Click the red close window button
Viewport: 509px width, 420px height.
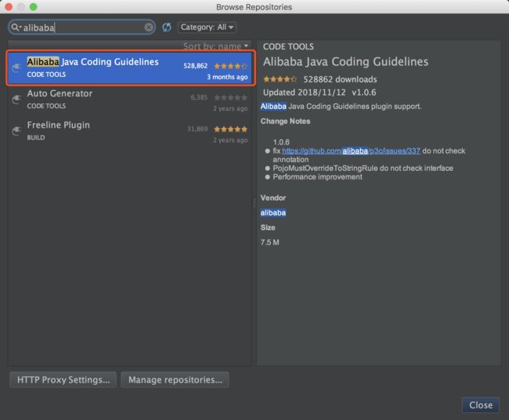click(9, 7)
